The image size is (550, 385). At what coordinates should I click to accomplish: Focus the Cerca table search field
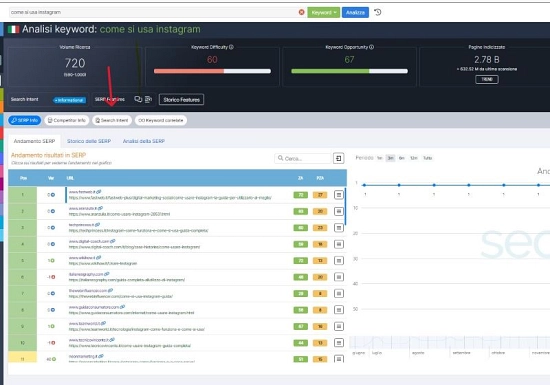[303, 158]
